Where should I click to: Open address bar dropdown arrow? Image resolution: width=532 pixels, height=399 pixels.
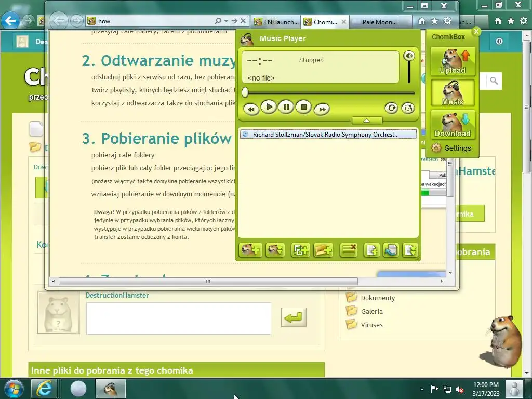tap(226, 21)
